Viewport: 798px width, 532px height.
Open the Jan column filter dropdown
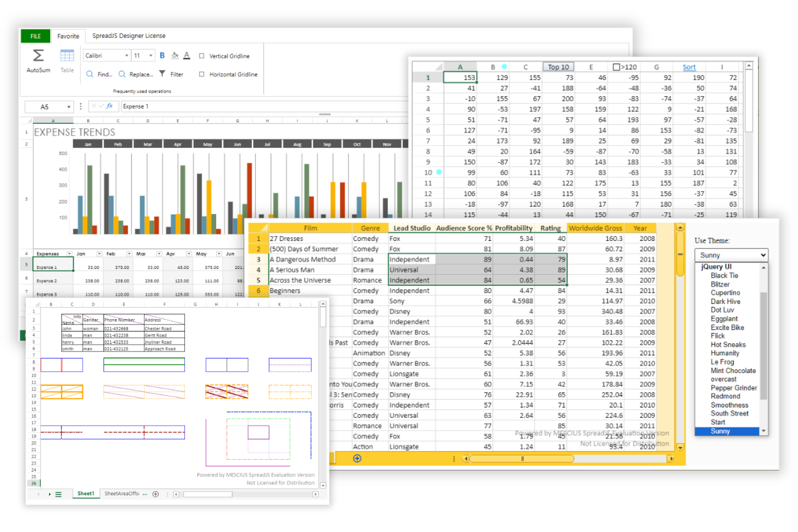point(99,253)
